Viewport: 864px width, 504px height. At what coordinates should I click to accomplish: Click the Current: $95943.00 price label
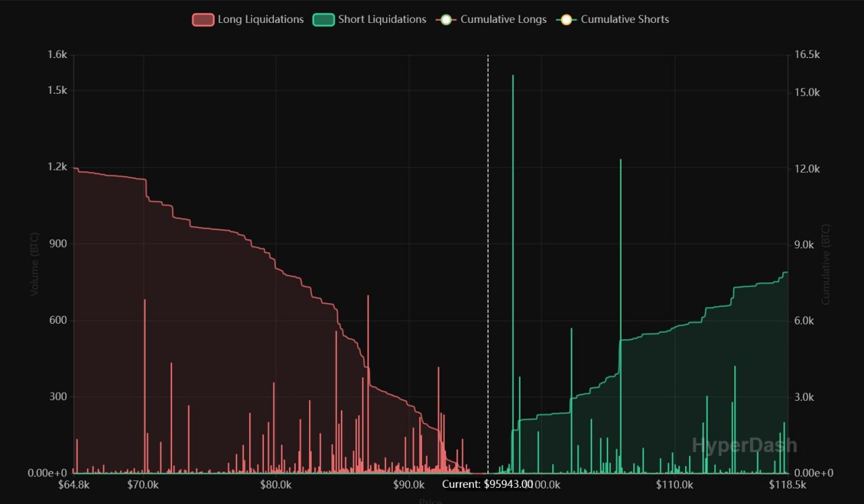(x=487, y=484)
